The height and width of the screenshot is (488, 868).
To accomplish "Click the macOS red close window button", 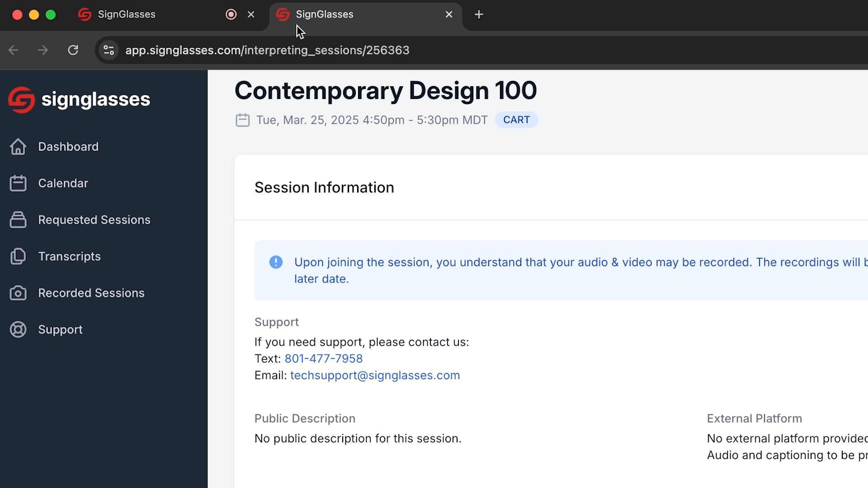I will tap(17, 14).
